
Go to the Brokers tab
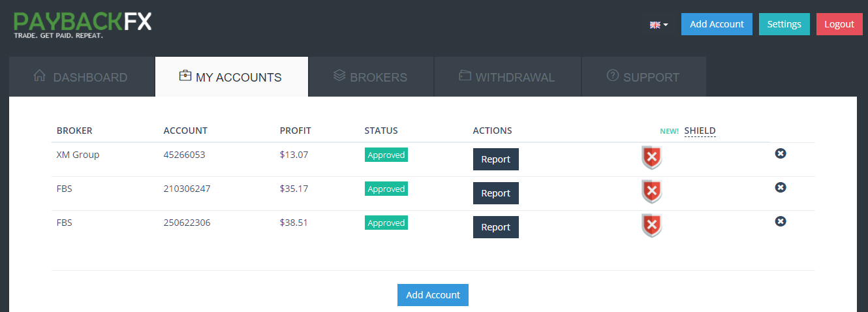pyautogui.click(x=371, y=77)
